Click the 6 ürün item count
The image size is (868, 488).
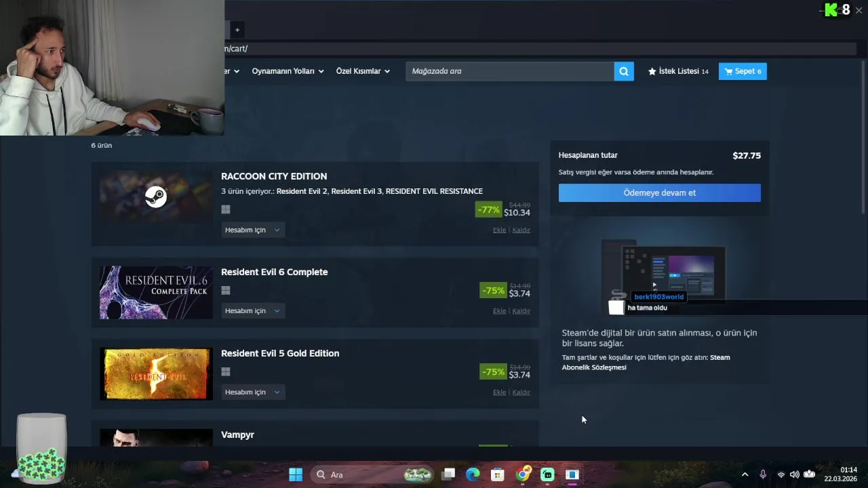click(x=102, y=145)
